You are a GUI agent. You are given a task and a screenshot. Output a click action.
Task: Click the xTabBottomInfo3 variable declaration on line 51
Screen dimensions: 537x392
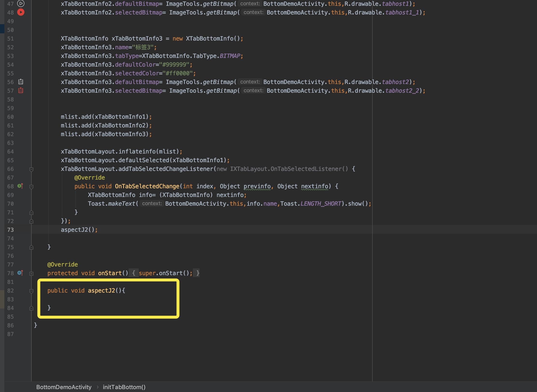pos(137,38)
